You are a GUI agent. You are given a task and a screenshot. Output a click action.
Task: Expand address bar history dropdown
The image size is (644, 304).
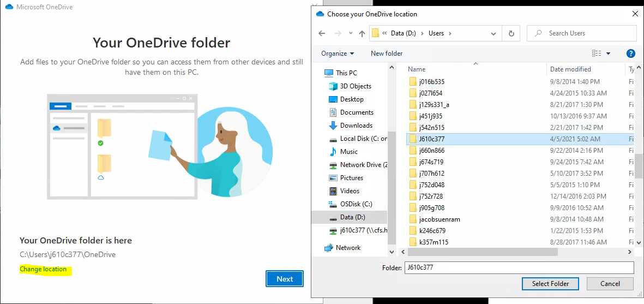coord(493,34)
